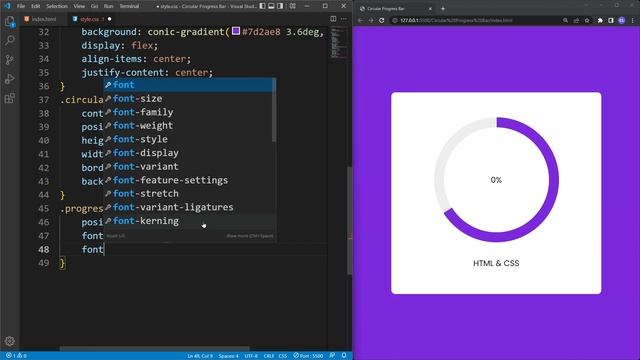Open the Search view in activity bar
Screen dimensions: 640x360
[x=9, y=40]
